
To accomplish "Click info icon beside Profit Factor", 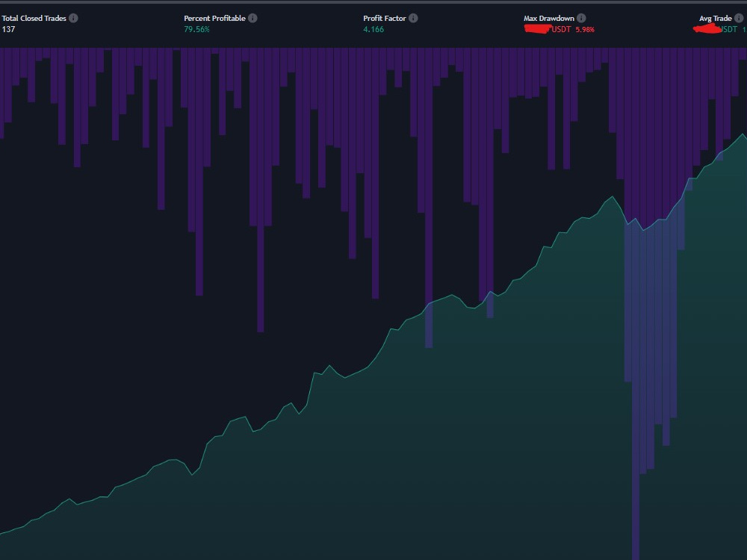I will pos(413,18).
